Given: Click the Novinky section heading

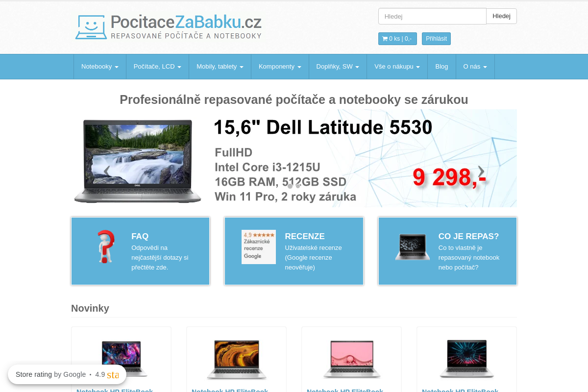Looking at the screenshot, I should 90,308.
